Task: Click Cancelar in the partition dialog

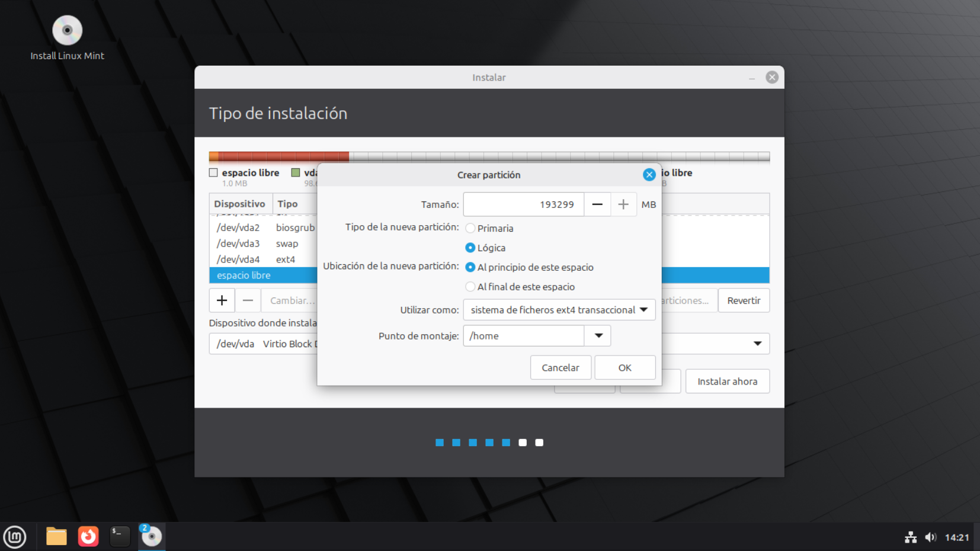Action: [x=560, y=368]
